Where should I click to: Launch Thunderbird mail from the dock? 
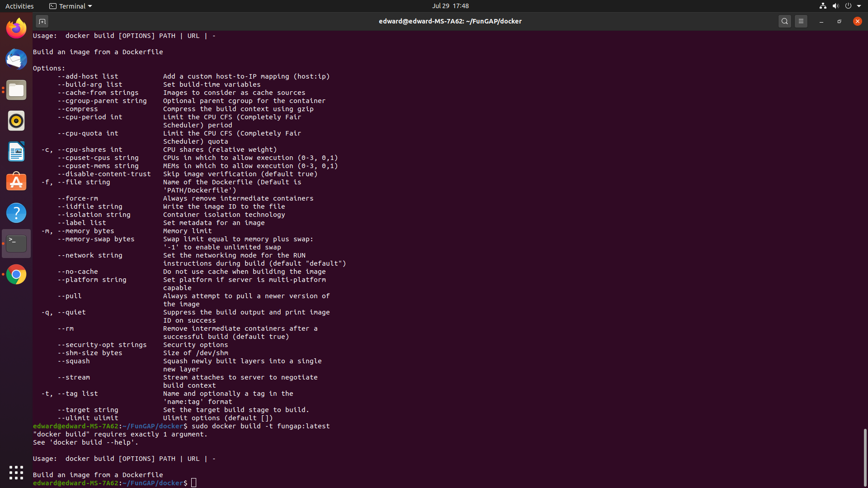pos(16,59)
